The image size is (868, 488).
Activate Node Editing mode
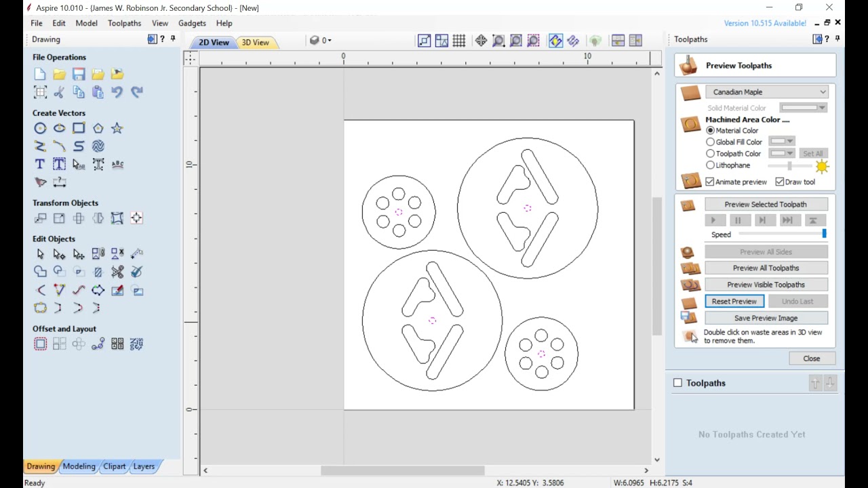point(59,254)
